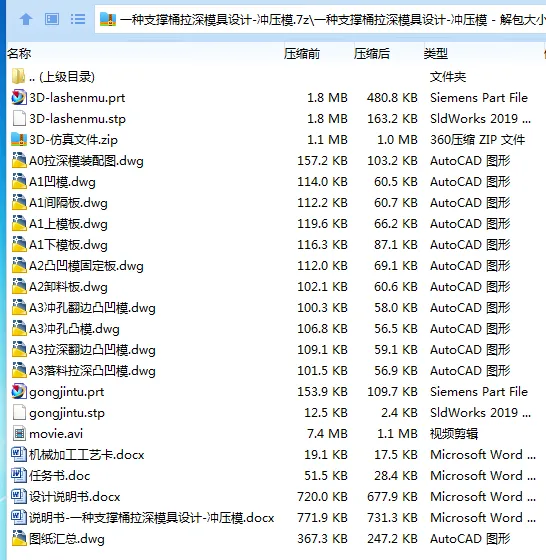546x560 pixels.
Task: Click the A3拉深翻边凸凹模.dwg file icon
Action: tap(19, 350)
